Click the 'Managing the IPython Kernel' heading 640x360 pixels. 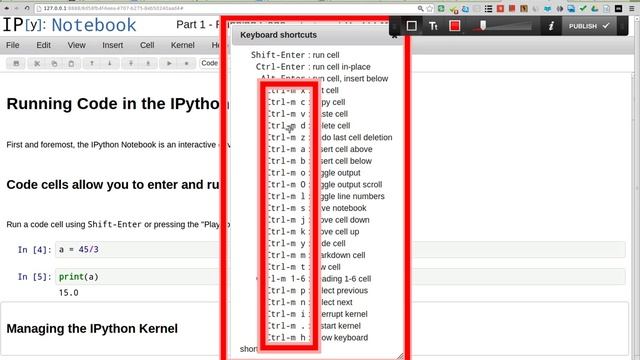[x=92, y=329]
